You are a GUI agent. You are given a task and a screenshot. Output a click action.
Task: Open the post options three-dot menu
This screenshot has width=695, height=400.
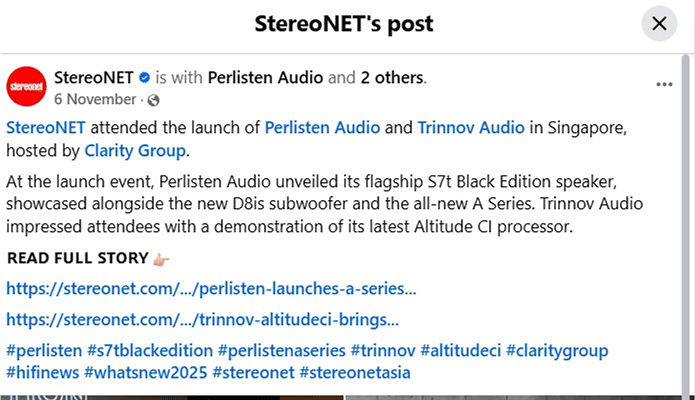[x=664, y=84]
